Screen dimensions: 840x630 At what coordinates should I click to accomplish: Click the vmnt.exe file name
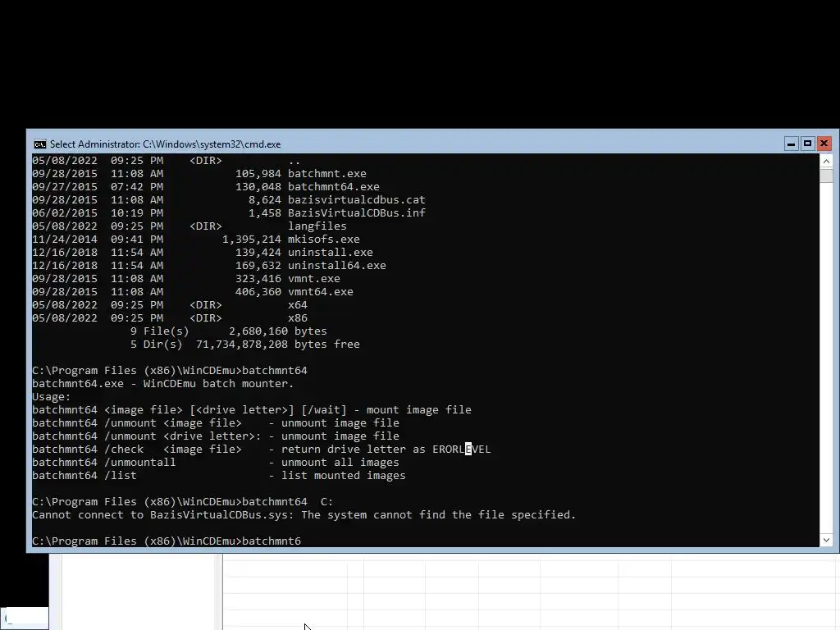click(314, 279)
